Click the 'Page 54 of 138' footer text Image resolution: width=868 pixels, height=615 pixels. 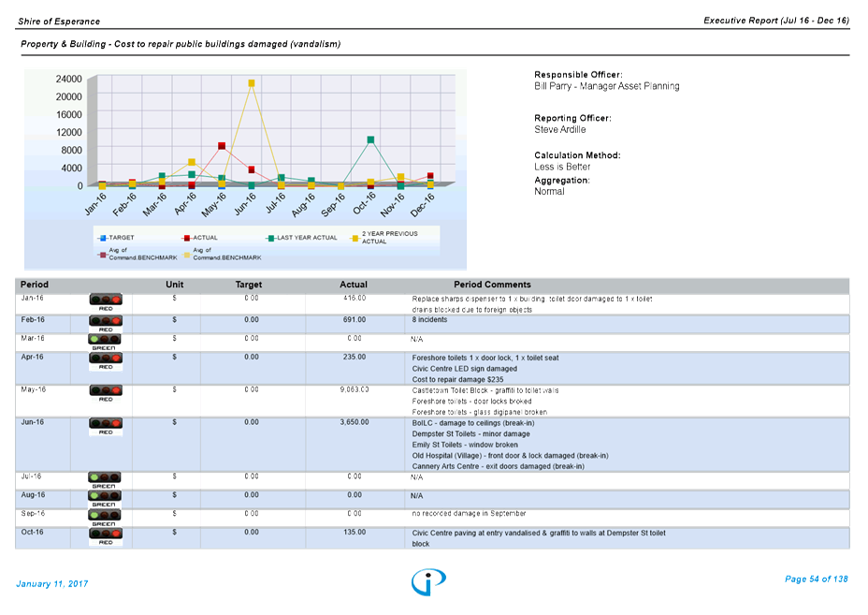816,579
